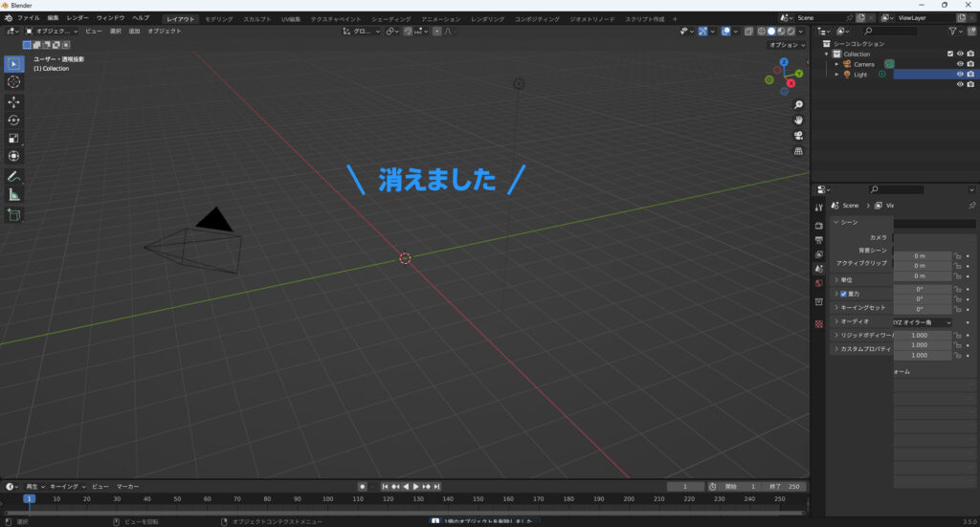Expand the Units (単位) section
980x527 pixels.
(836, 279)
